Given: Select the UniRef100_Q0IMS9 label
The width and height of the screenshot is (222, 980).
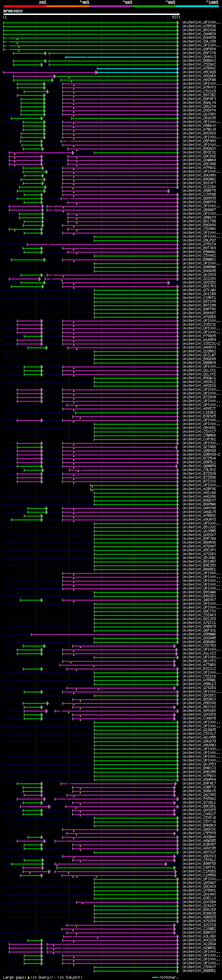Looking at the screenshot, I should [199, 275].
